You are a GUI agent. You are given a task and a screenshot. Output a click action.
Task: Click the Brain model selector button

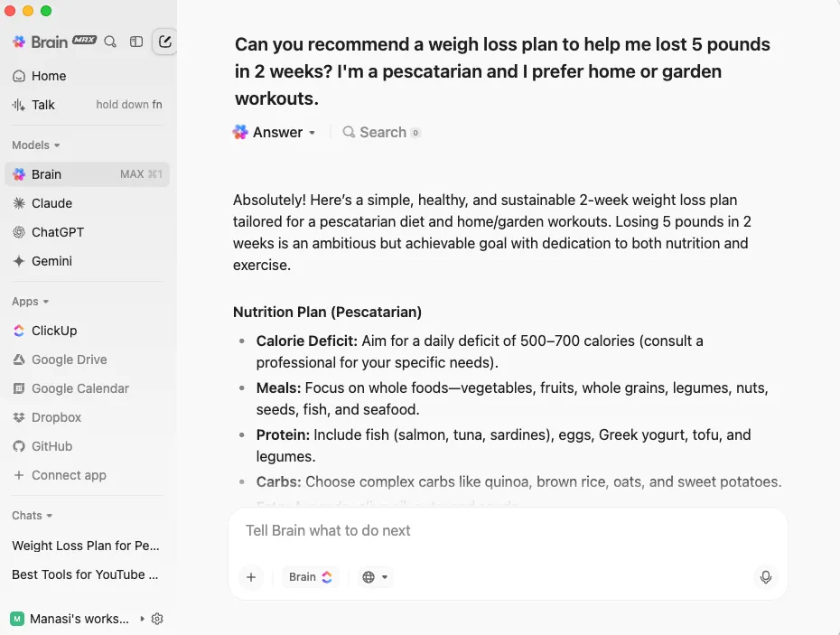pos(311,577)
